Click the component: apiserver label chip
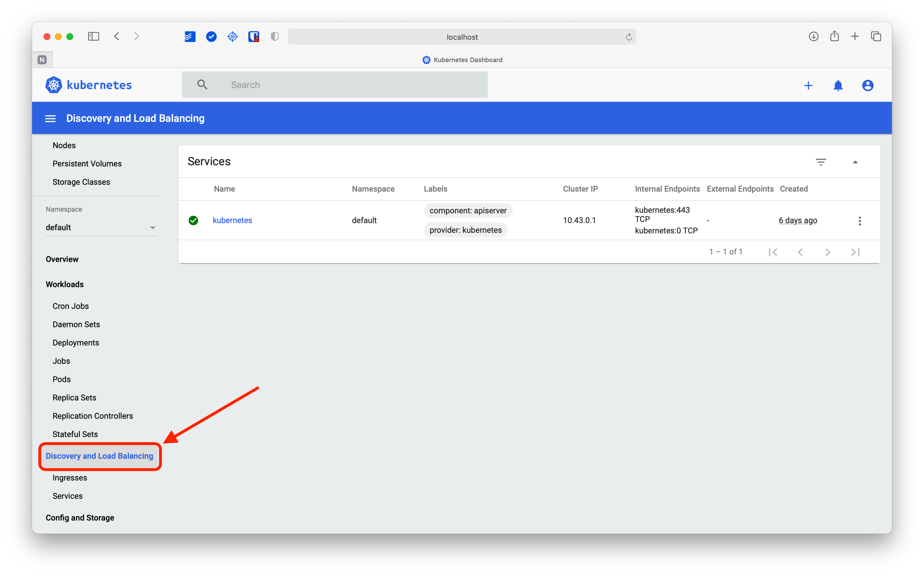This screenshot has width=924, height=576. pos(468,211)
